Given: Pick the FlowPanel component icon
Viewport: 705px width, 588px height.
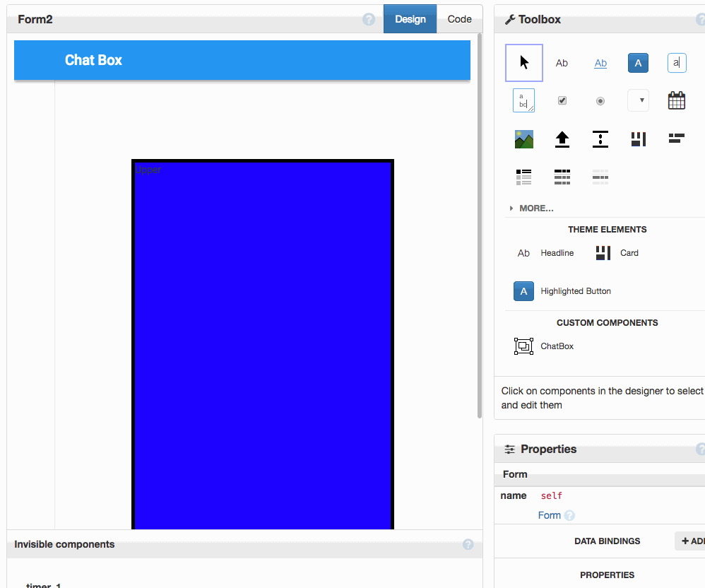Looking at the screenshot, I should click(677, 138).
